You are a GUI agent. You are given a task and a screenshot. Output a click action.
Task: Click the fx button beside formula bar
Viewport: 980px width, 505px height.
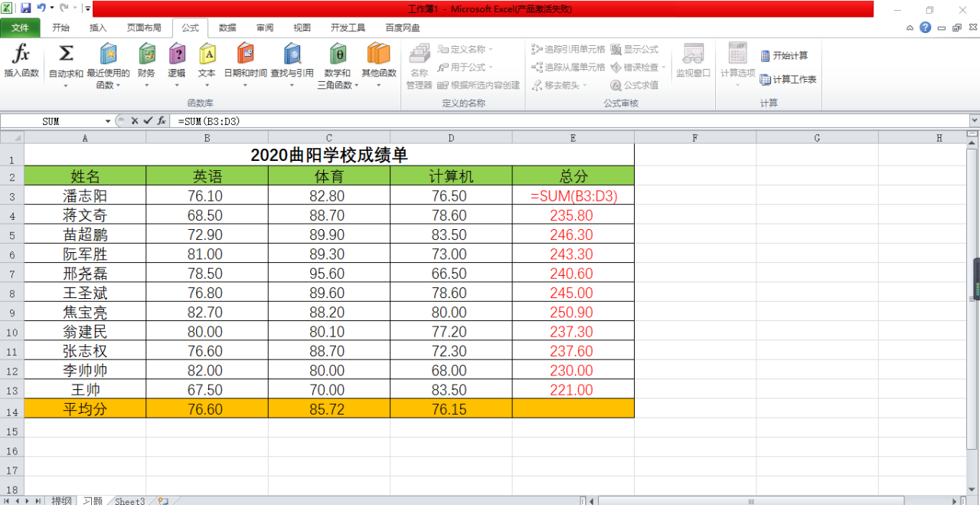(162, 121)
